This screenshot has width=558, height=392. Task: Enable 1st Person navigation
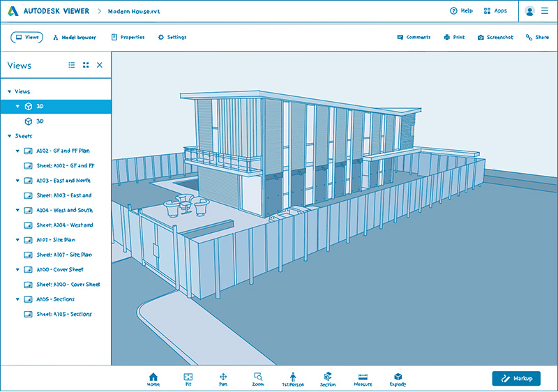coord(293,379)
